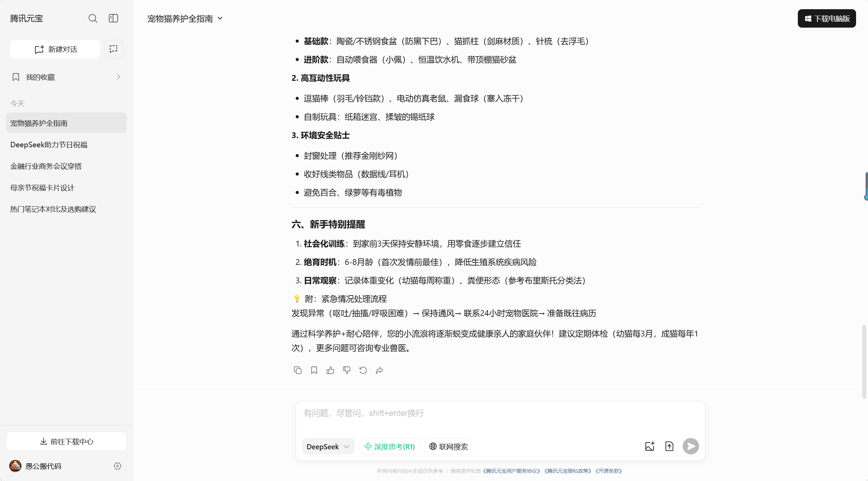Open 金融行业商务会议穿搭 conversation

pyautogui.click(x=46, y=166)
